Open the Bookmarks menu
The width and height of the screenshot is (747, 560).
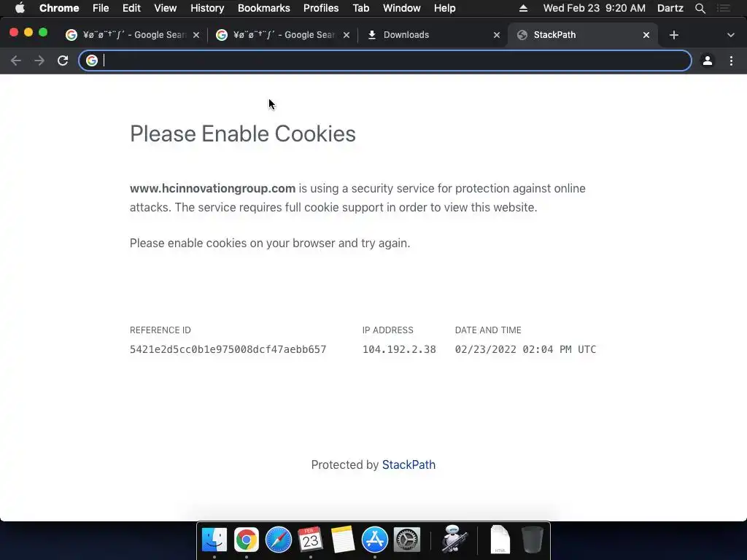pyautogui.click(x=263, y=8)
